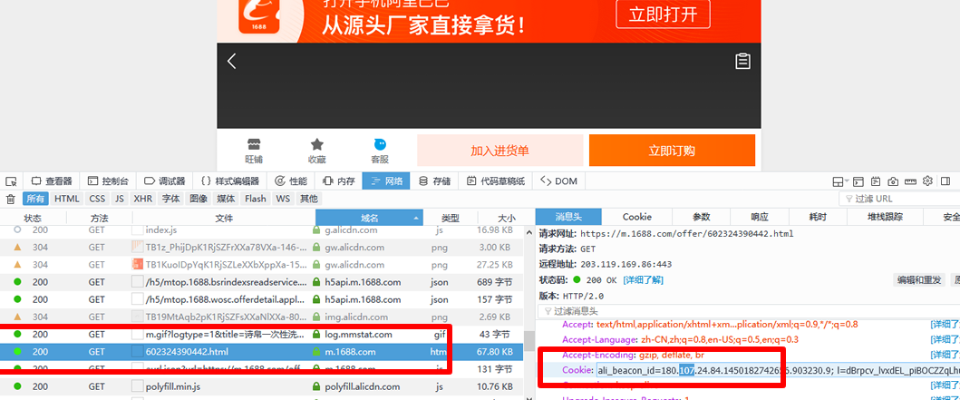Viewport: 960px width, 400px height.
Task: Open the DOM tab
Action: (x=560, y=181)
